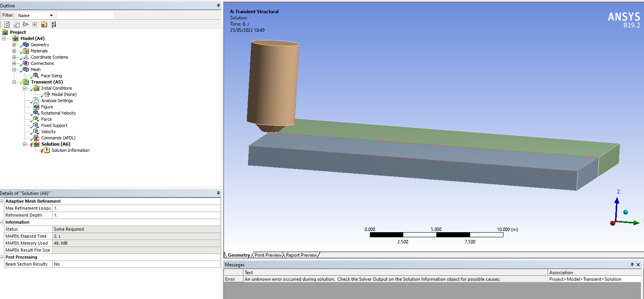644x299 pixels.
Task: Select the Solution Information item
Action: 70,150
